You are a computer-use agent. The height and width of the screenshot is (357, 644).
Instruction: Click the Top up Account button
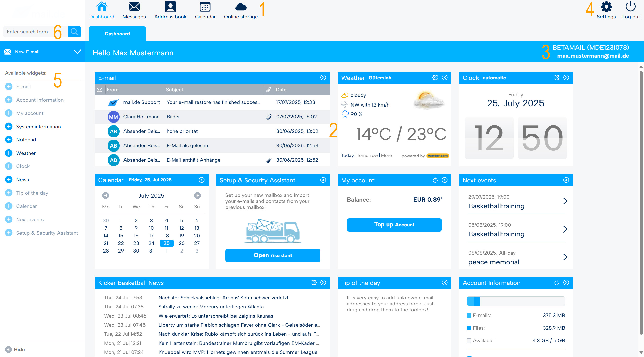[x=394, y=225]
